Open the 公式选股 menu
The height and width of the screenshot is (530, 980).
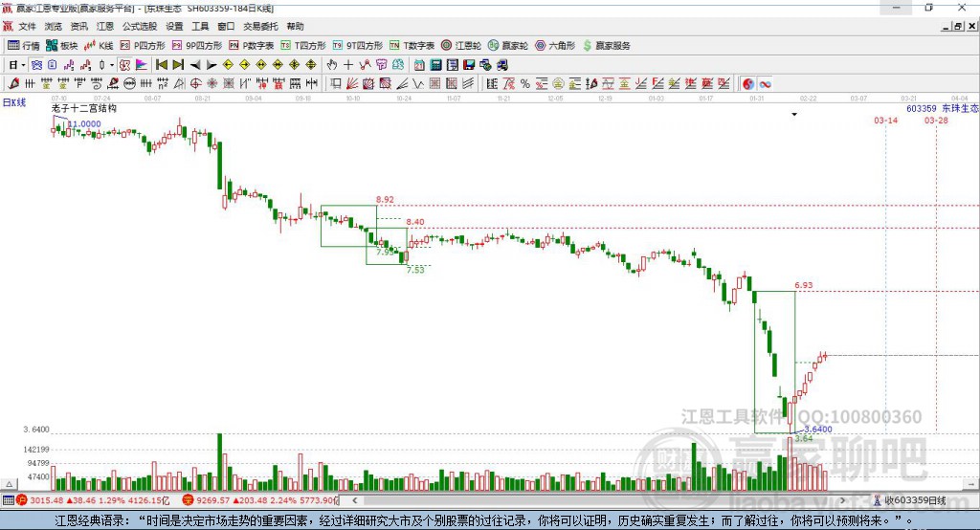pyautogui.click(x=140, y=26)
